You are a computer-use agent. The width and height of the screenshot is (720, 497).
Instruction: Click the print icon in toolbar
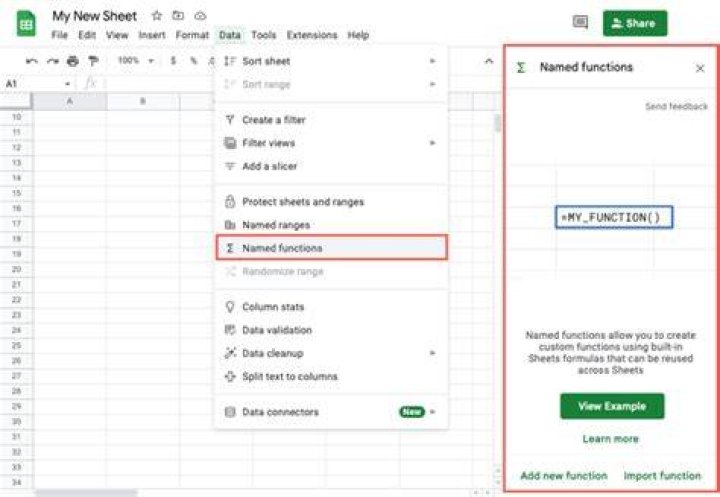[x=73, y=61]
